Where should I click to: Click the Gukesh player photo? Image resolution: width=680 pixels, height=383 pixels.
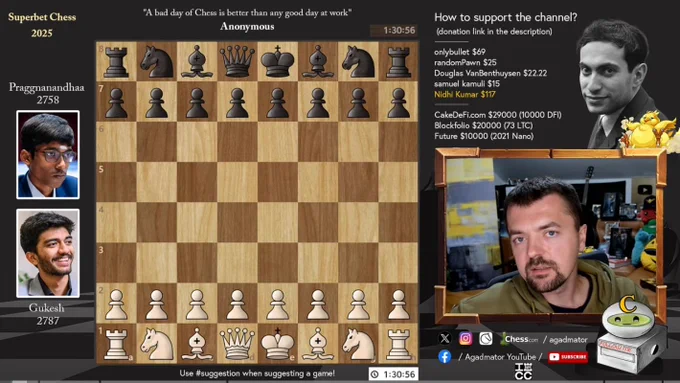click(48, 253)
